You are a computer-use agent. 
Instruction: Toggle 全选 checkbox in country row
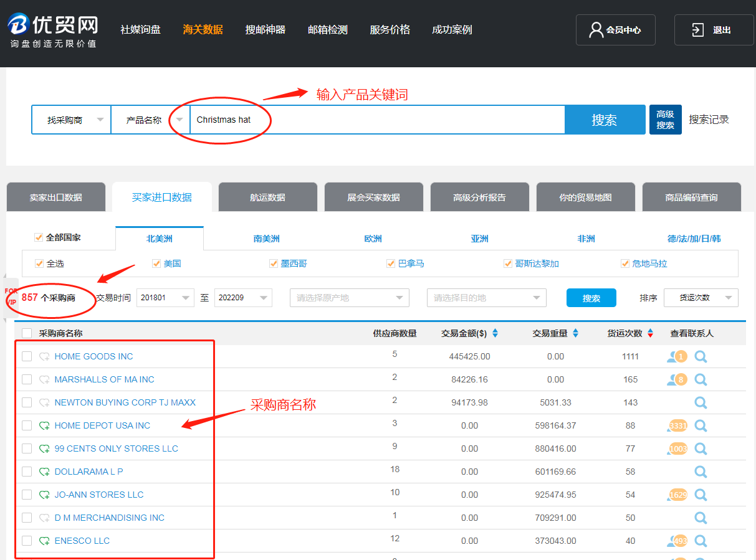(39, 263)
